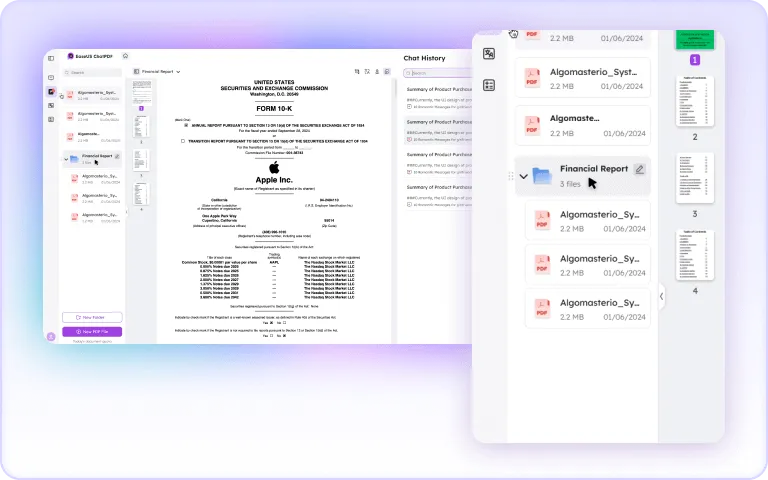Toggle Yes box for not required to file reports
The height and width of the screenshot is (480, 768).
tap(271, 336)
